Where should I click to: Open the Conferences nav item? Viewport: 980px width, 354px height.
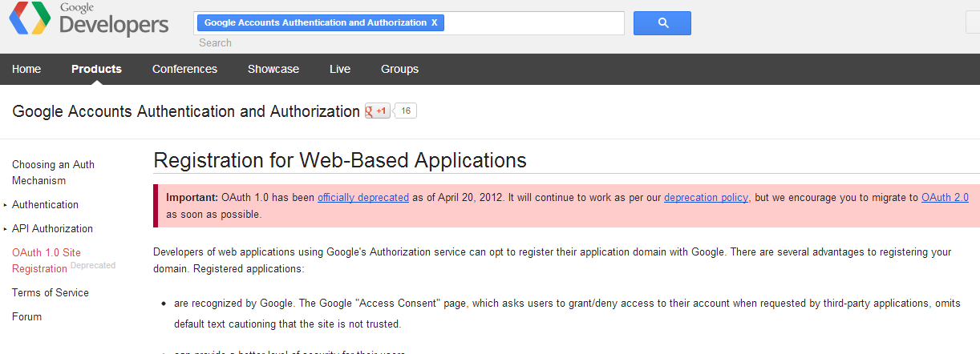click(184, 69)
